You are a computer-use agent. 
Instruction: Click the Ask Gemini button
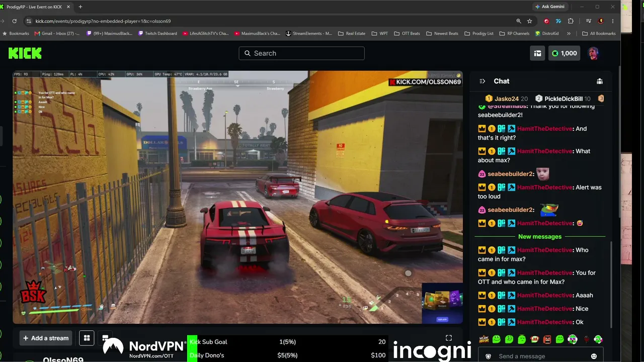(x=549, y=7)
